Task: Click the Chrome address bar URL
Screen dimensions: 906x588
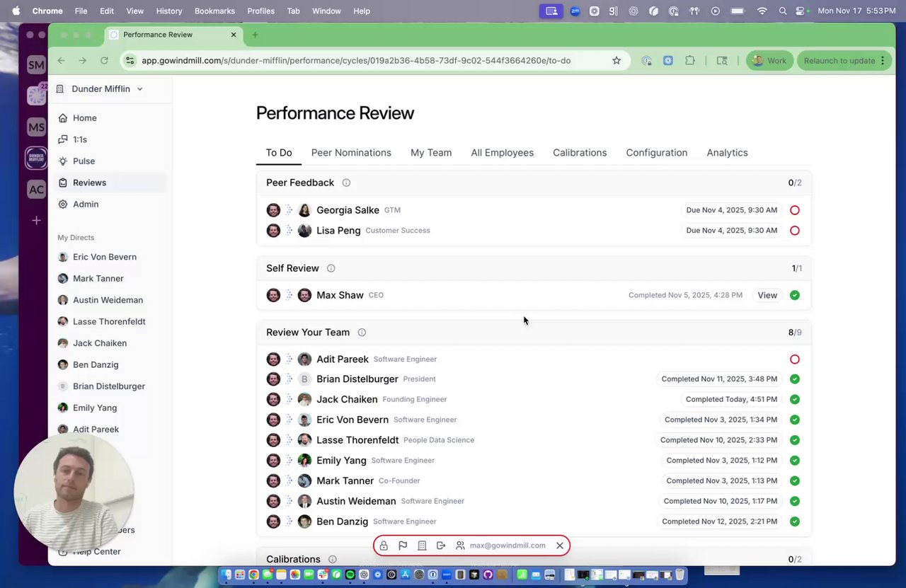Action: (x=356, y=61)
